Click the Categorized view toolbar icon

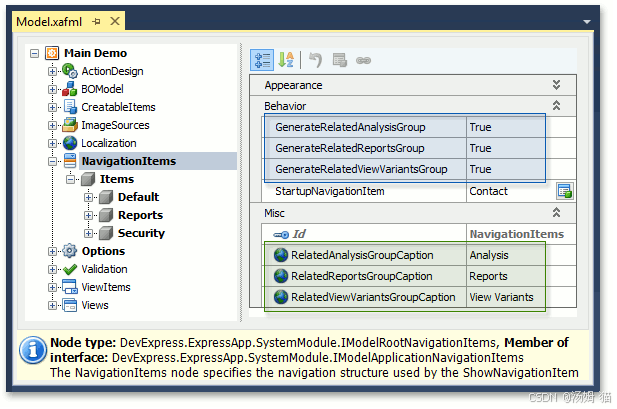[x=262, y=60]
